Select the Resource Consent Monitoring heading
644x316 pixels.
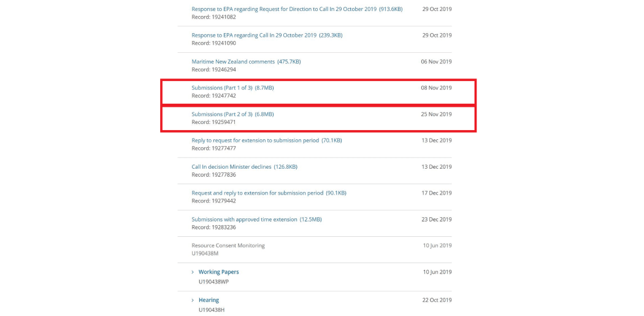[x=228, y=246]
